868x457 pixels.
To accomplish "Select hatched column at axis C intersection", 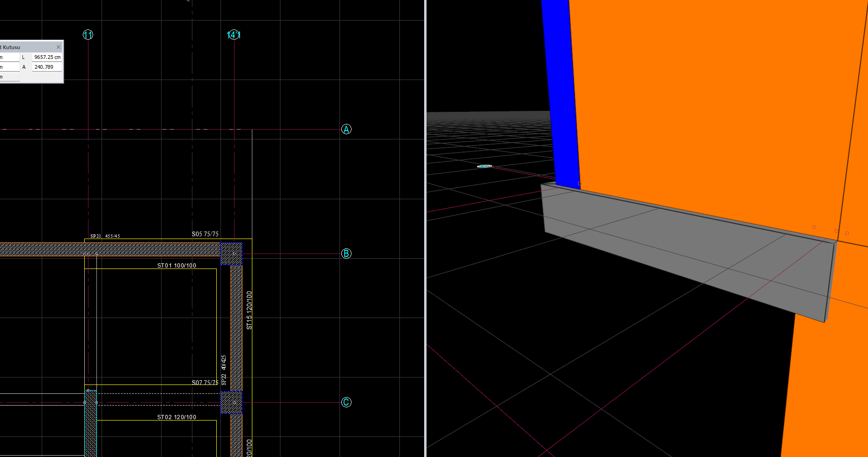I will pos(231,402).
